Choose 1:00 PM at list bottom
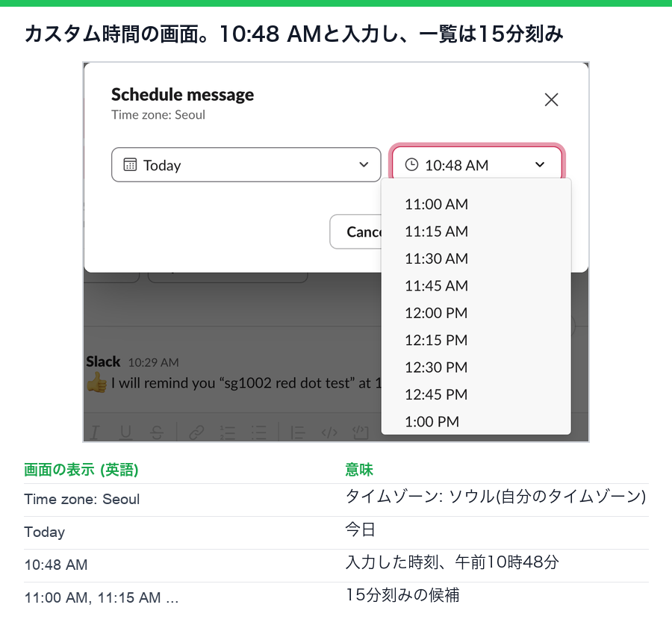Image resolution: width=672 pixels, height=643 pixels. click(x=476, y=422)
